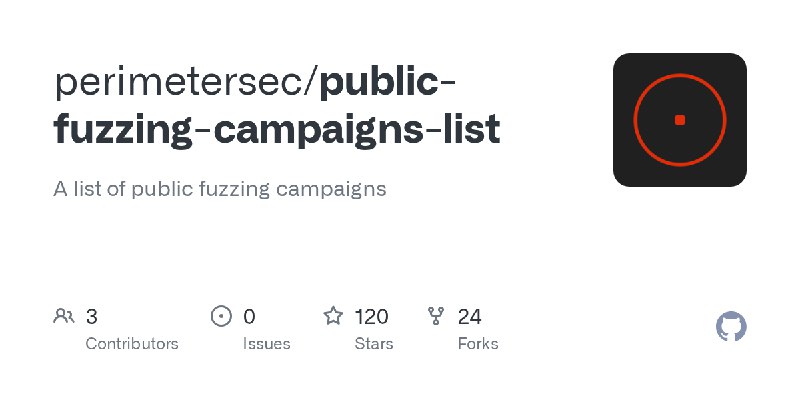
Task: Click the Issues circle-dot icon
Action: 221,317
